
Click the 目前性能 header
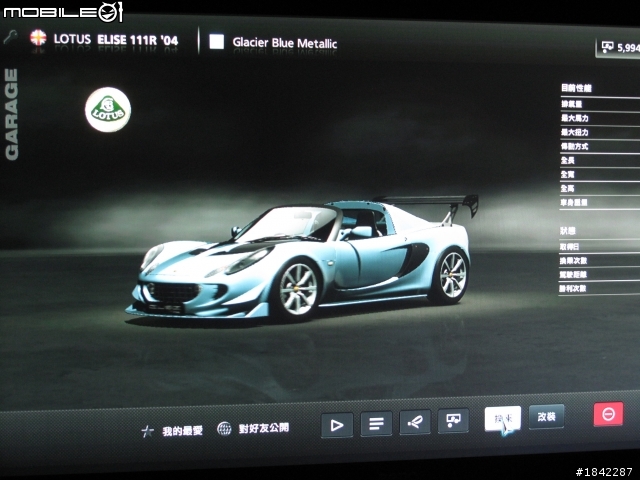click(576, 88)
